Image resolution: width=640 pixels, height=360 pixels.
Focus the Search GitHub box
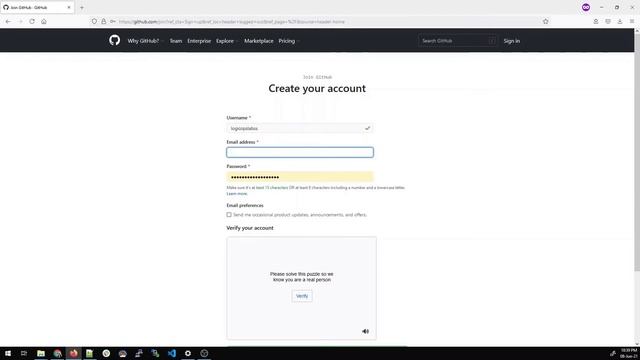(x=458, y=41)
